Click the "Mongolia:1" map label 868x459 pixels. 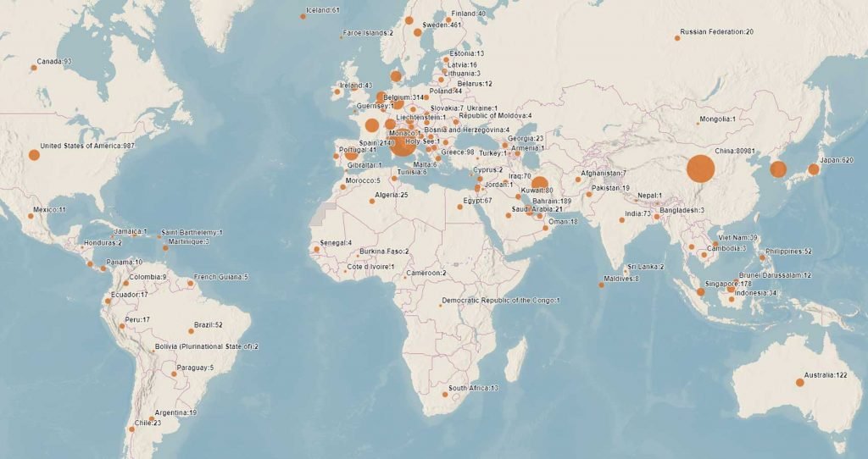[x=719, y=120]
